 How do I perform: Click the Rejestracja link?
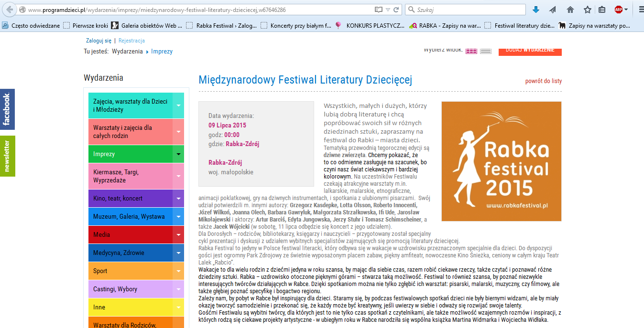(x=131, y=41)
